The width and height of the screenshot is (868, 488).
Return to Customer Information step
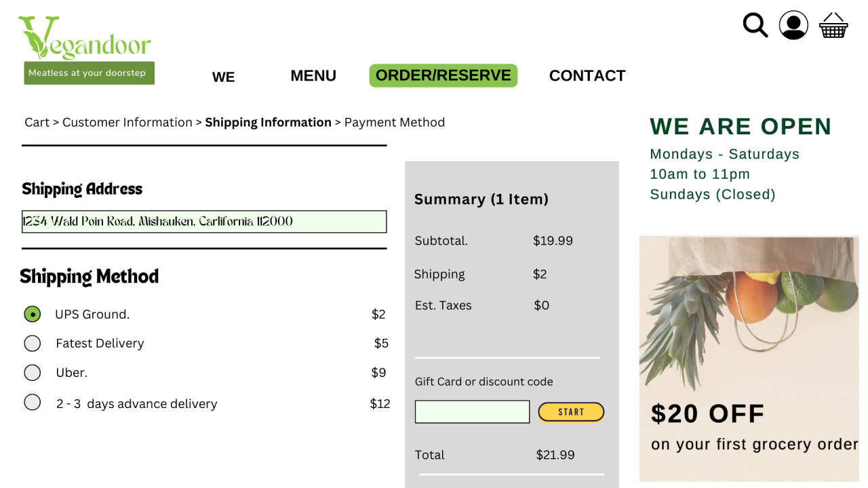(x=127, y=123)
